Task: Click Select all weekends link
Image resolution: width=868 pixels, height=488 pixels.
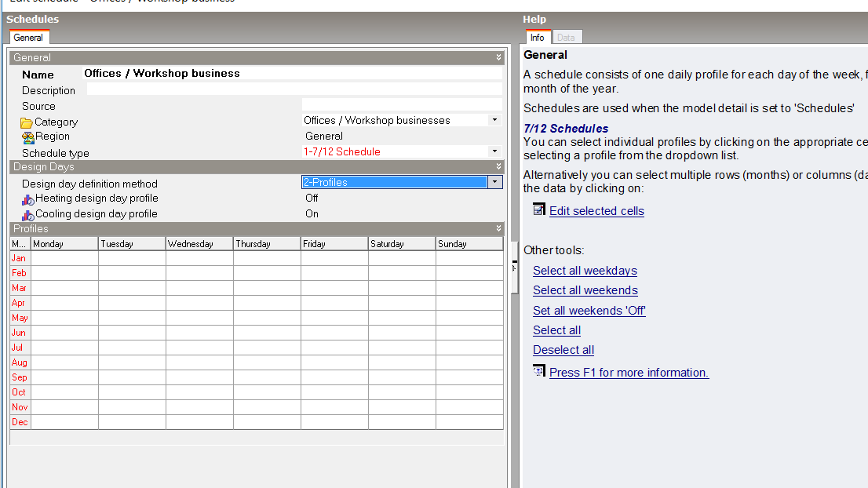Action: pos(585,290)
